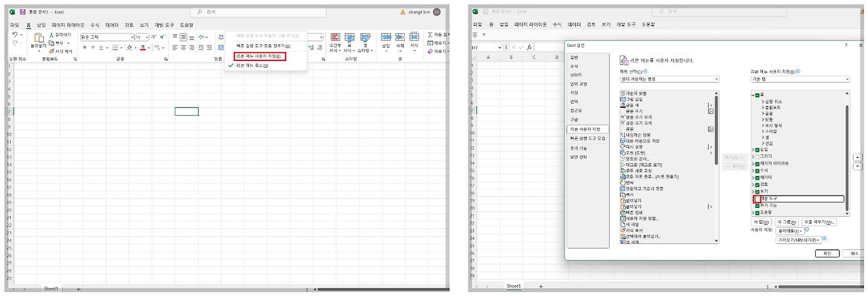The width and height of the screenshot is (868, 296).
Task: Click the 추가 >> button between lists
Action: coord(734,157)
